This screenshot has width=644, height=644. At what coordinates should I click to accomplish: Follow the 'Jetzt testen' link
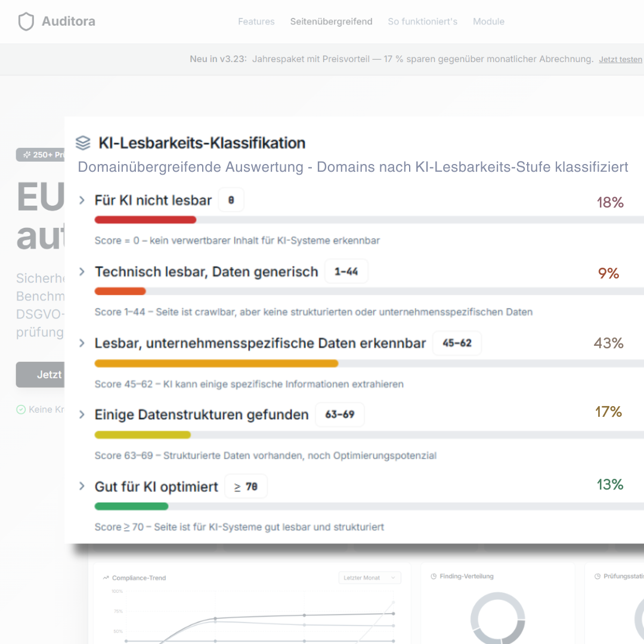620,60
